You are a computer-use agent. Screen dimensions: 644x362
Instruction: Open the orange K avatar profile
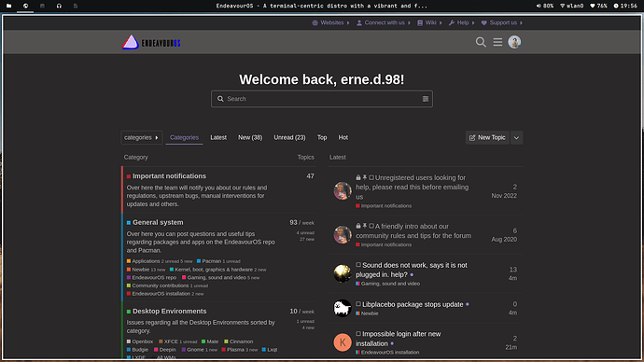click(343, 342)
